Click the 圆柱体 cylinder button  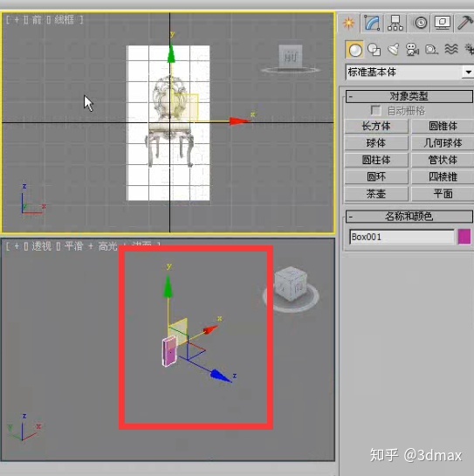376,160
